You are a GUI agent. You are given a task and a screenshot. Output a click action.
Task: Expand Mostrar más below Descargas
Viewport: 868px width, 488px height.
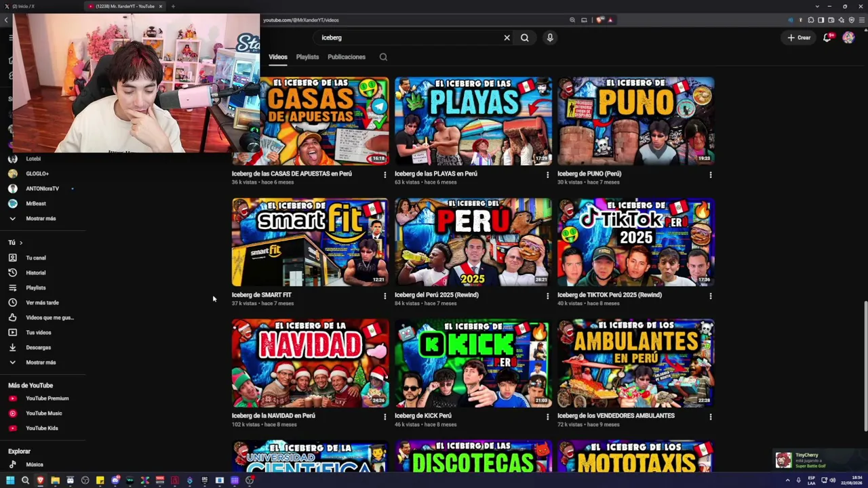[x=41, y=362]
